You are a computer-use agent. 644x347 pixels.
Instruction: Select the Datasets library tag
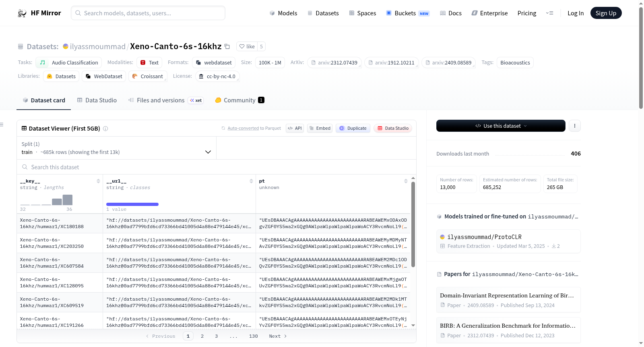click(61, 76)
